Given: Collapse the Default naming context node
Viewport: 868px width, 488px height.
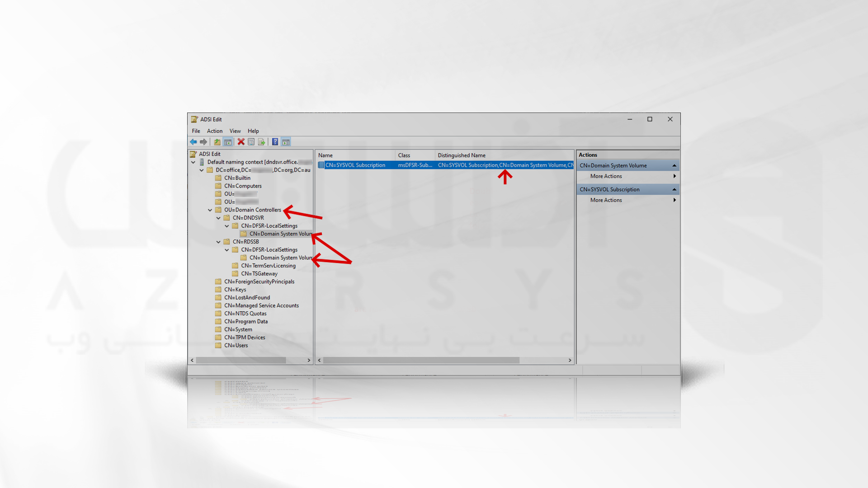Looking at the screenshot, I should pos(193,162).
